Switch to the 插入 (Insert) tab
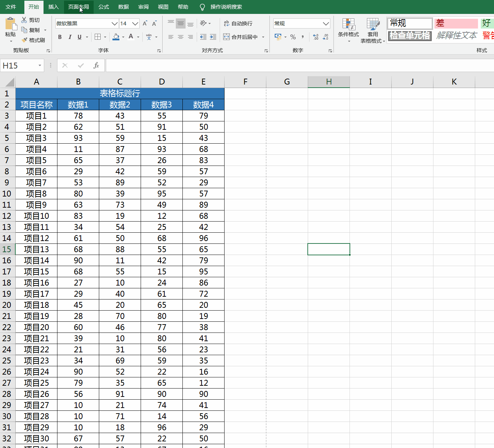The width and height of the screenshot is (494, 448). (x=53, y=7)
